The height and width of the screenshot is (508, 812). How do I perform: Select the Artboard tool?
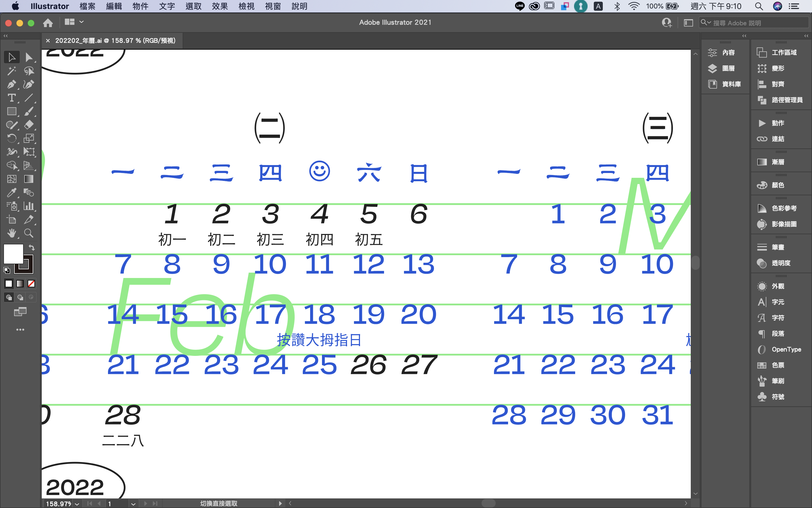12,220
